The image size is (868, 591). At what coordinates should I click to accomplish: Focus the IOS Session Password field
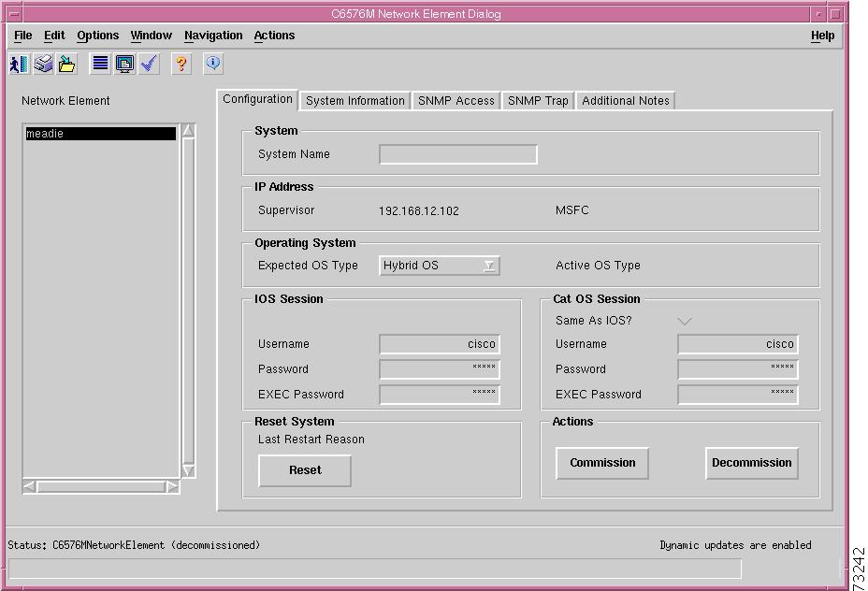tap(440, 369)
